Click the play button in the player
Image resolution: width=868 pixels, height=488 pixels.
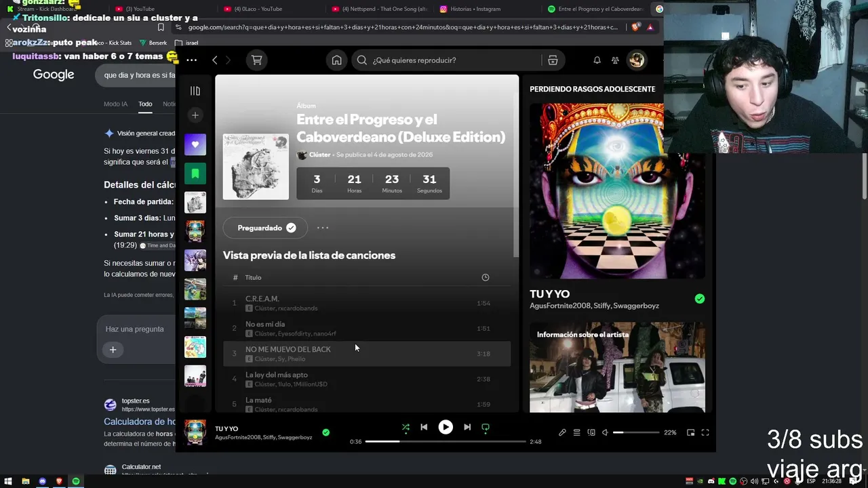click(x=446, y=428)
